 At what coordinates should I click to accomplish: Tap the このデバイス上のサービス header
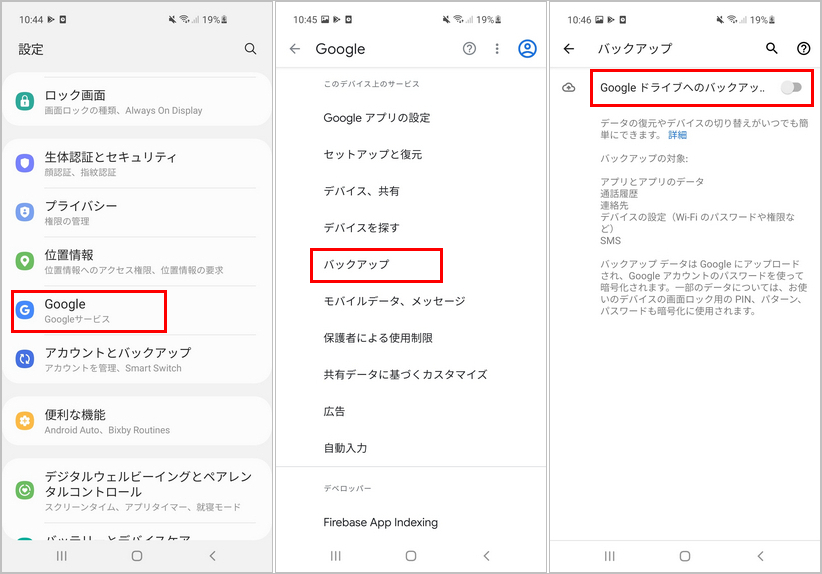[x=371, y=84]
